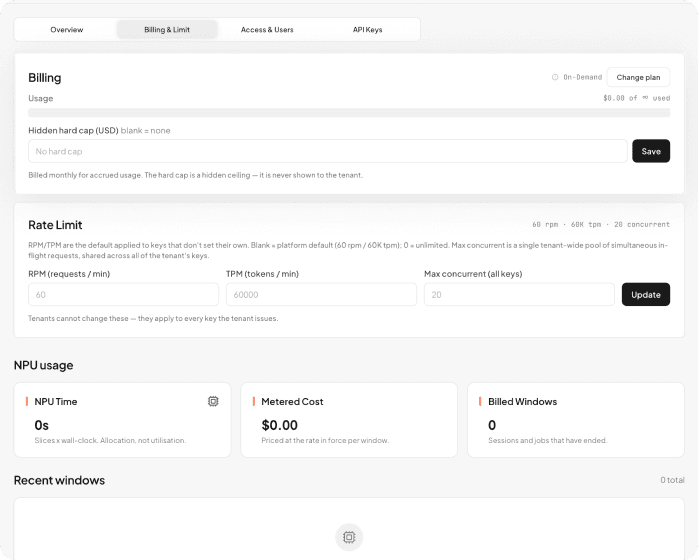This screenshot has width=698, height=560.
Task: Click the Billed Windows card title
Action: [523, 402]
